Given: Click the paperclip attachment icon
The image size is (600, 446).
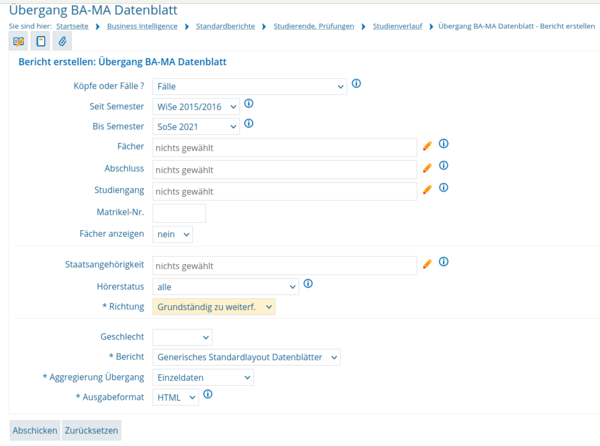Looking at the screenshot, I should [x=62, y=41].
